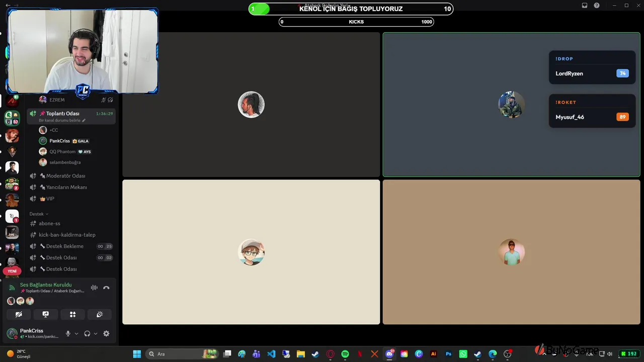Focus the top-left participant video tile
Viewport: 644px width, 362px height.
click(251, 105)
